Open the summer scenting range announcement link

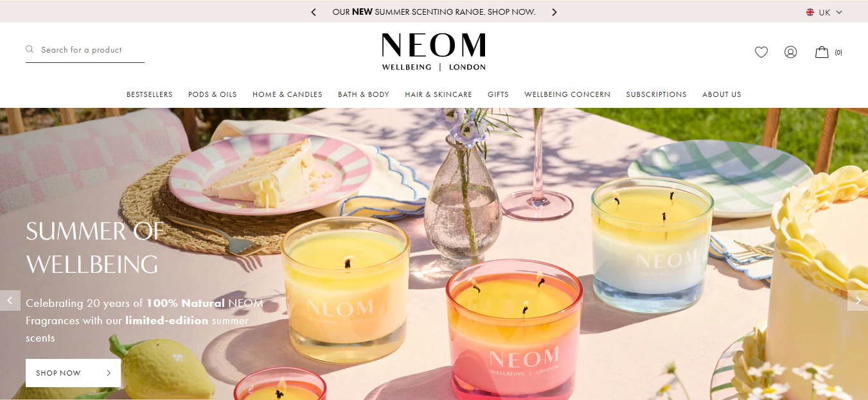[434, 12]
